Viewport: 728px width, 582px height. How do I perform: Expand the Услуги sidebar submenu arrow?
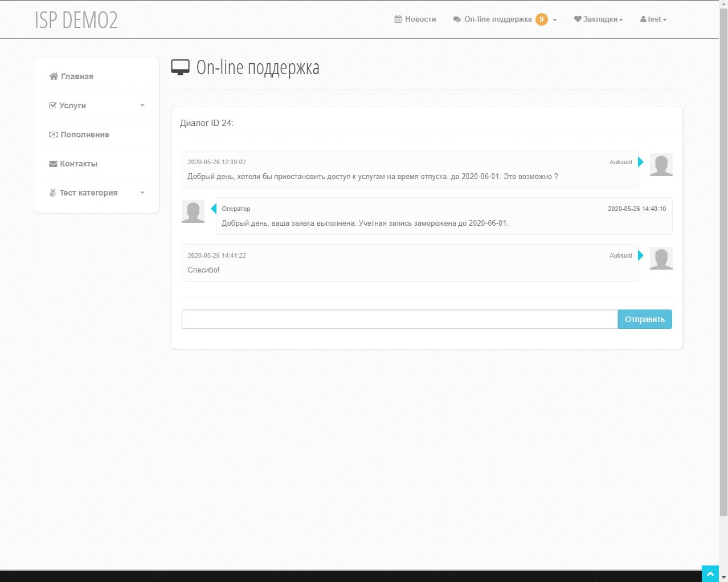tap(142, 105)
